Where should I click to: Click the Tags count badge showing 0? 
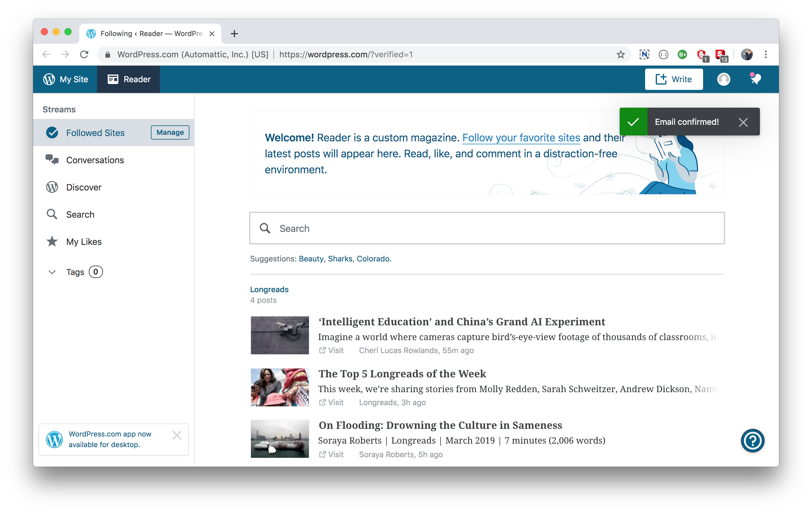pos(96,272)
